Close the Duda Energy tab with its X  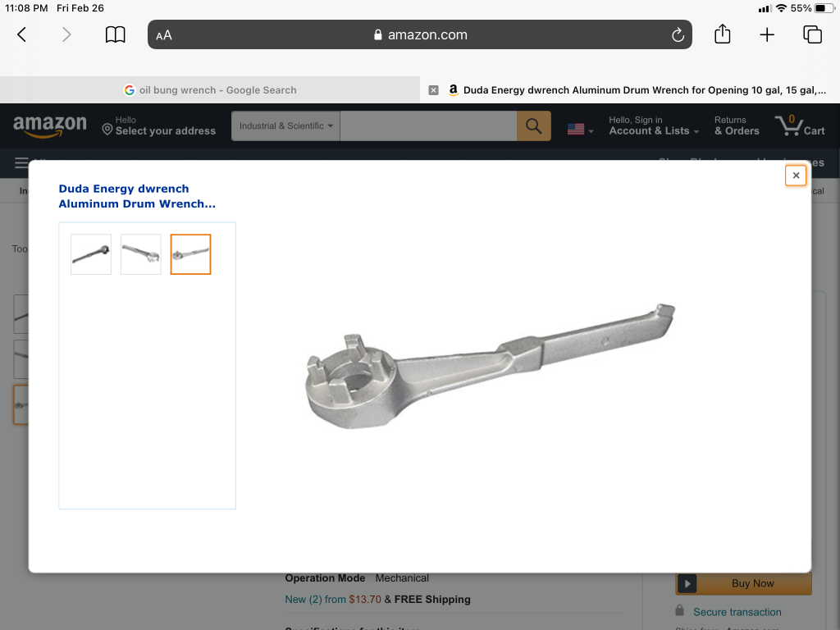pos(433,90)
